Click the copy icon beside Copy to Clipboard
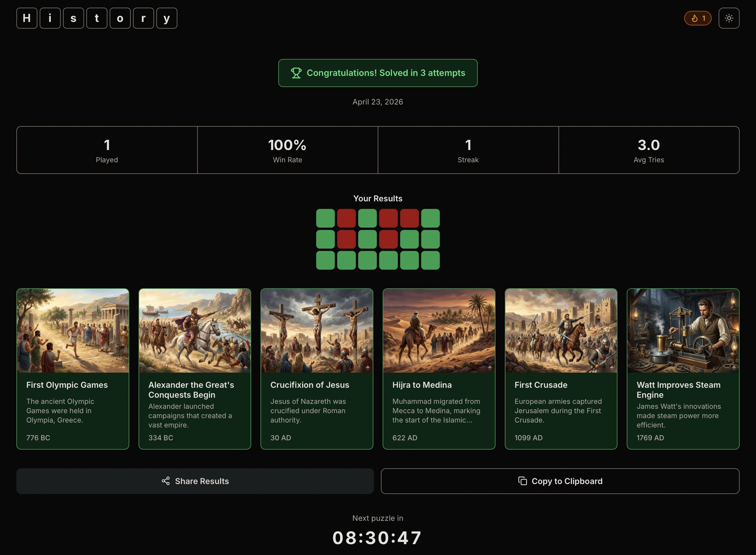Screen dimensions: 756x555 click(x=523, y=481)
